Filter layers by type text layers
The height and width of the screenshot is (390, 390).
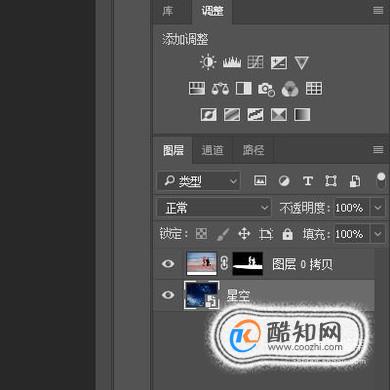[307, 181]
